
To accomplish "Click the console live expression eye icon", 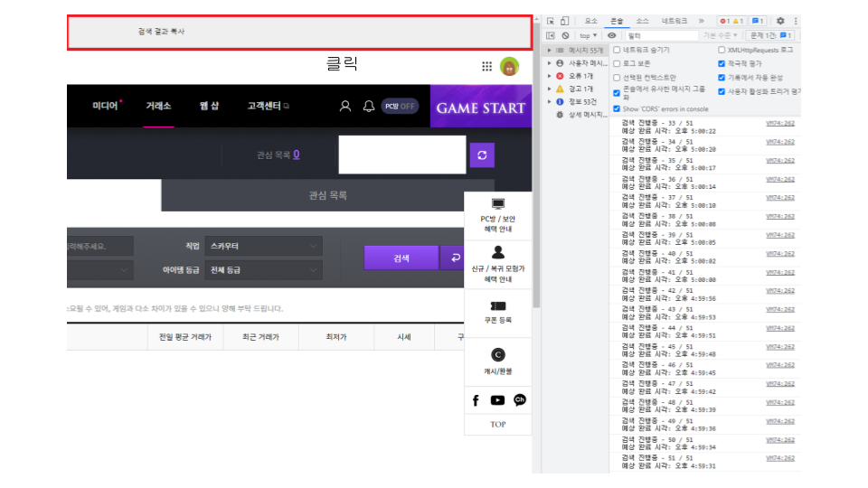I will coord(612,35).
